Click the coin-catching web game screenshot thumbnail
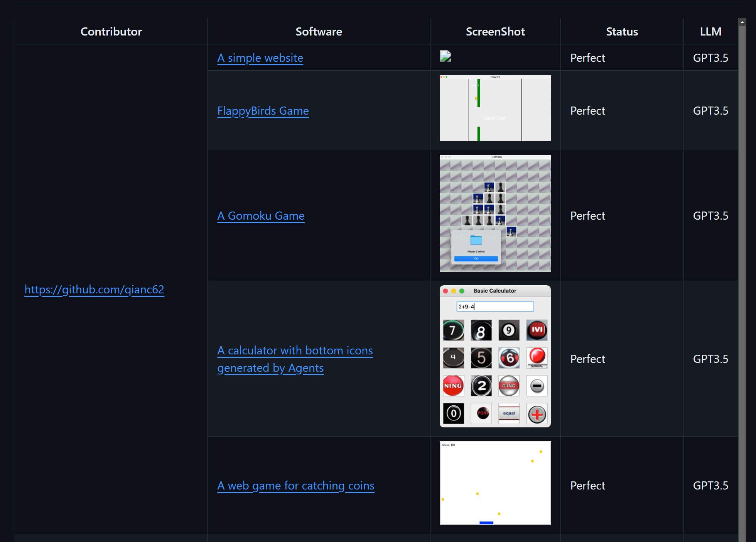756x542 pixels. tap(495, 483)
